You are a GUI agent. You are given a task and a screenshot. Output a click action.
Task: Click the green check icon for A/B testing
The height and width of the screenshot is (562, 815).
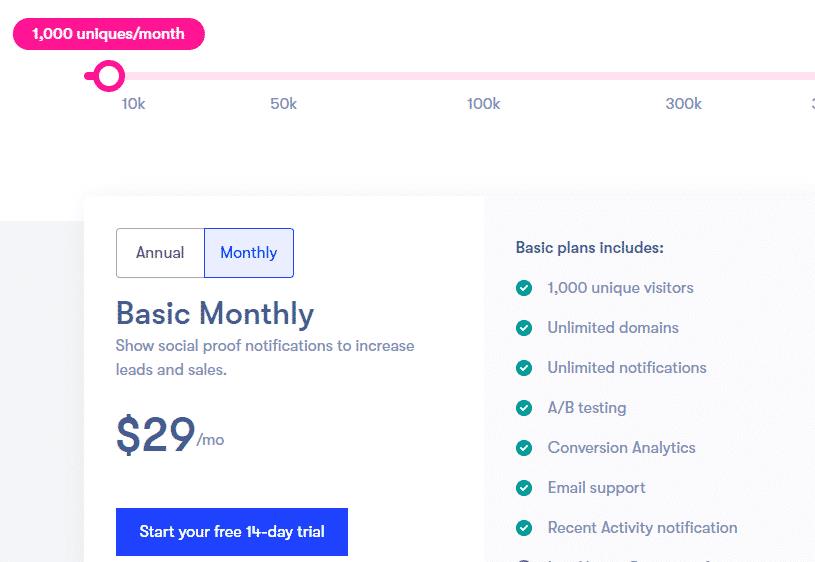(524, 408)
